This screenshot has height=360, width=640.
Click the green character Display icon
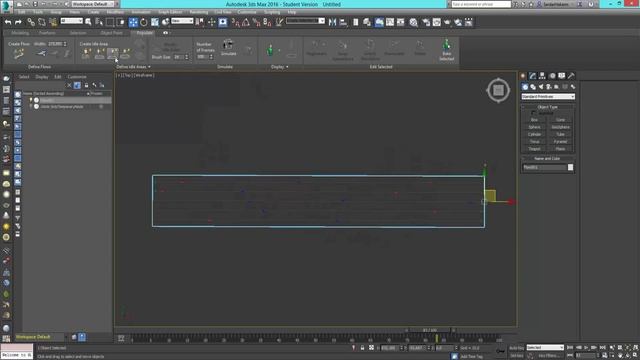(x=270, y=50)
